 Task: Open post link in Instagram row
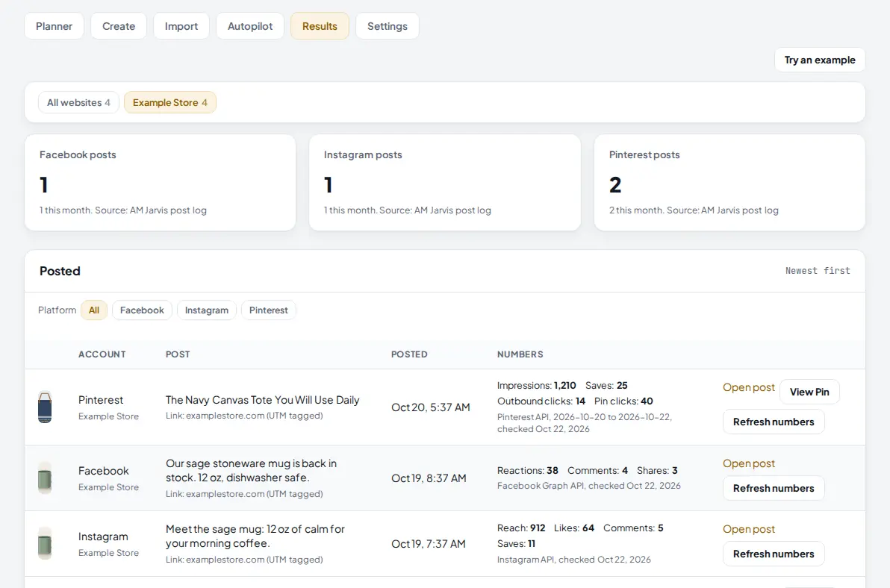(x=748, y=529)
